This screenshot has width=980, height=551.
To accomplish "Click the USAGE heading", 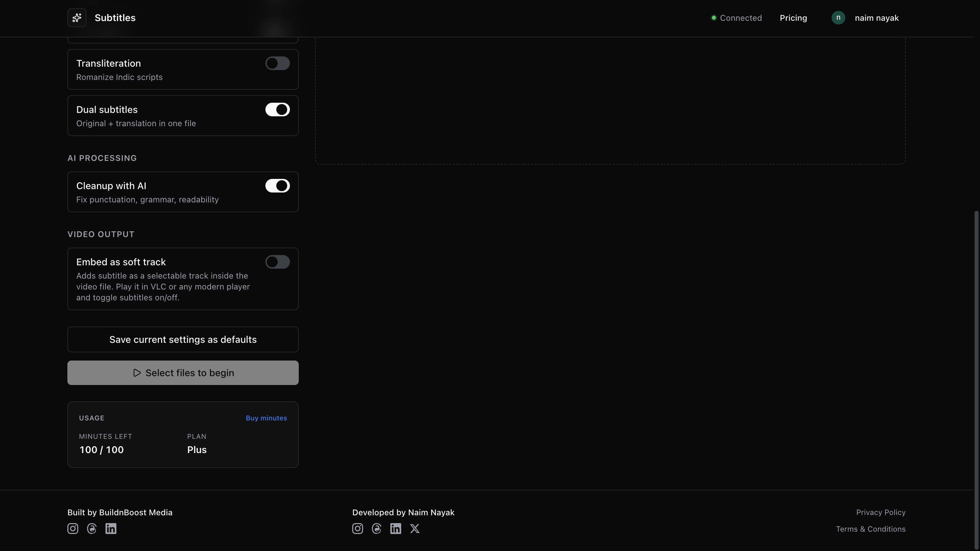I will coord(92,418).
